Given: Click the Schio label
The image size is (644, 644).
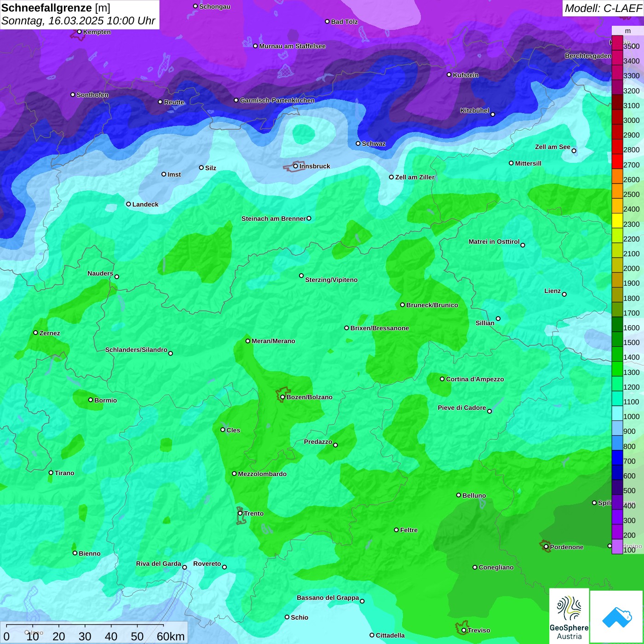Looking at the screenshot, I should click(x=299, y=617).
